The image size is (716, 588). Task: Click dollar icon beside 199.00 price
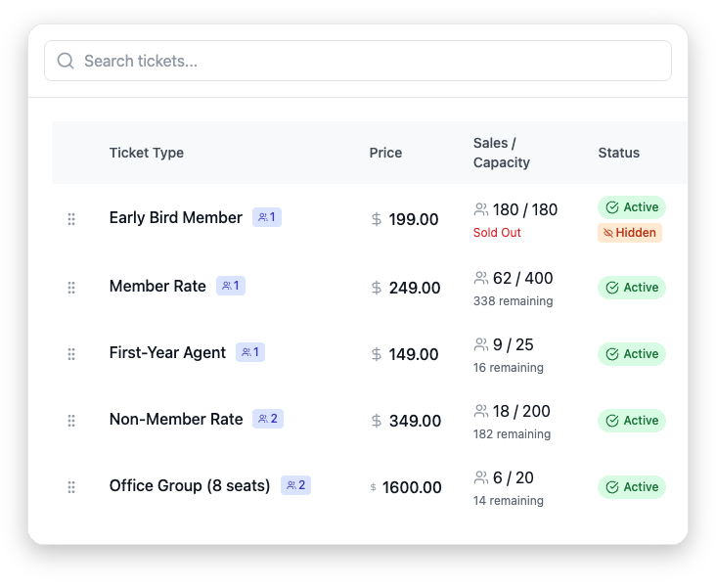tap(377, 219)
